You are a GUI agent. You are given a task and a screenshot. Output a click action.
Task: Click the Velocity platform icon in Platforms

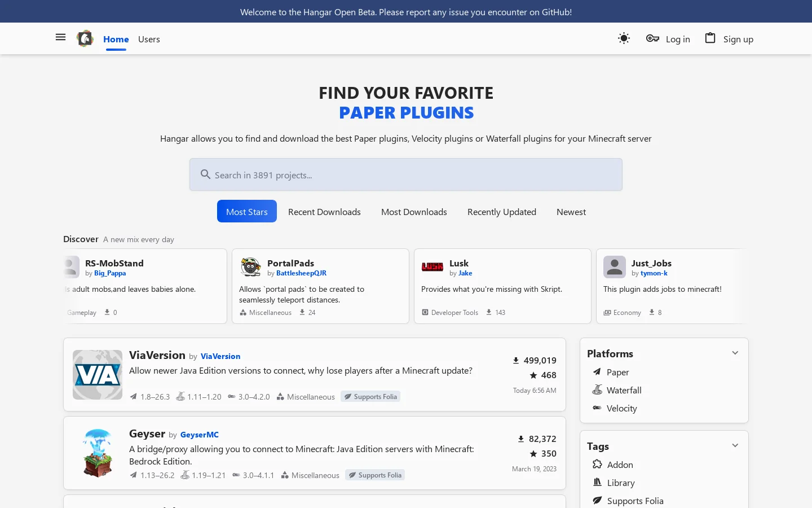click(x=597, y=408)
